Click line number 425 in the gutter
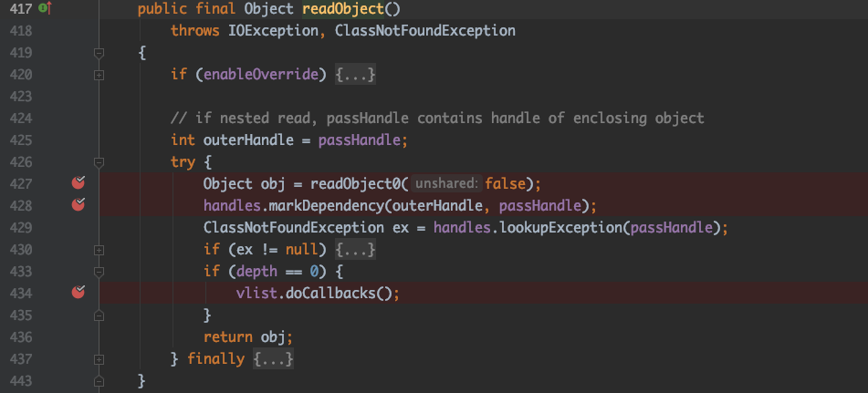 pos(18,140)
